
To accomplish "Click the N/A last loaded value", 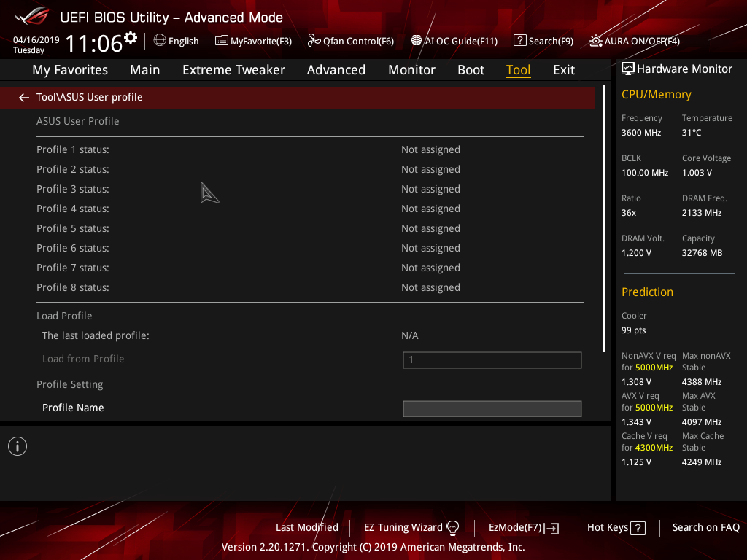I will click(410, 335).
